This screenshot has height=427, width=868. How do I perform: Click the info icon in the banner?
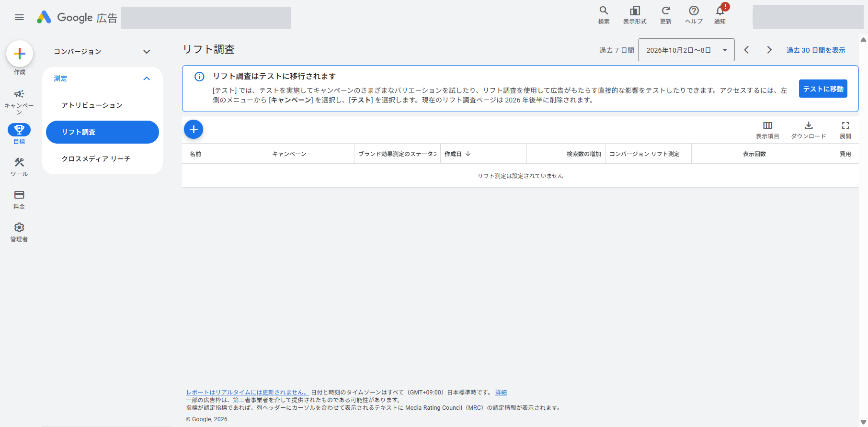(199, 77)
